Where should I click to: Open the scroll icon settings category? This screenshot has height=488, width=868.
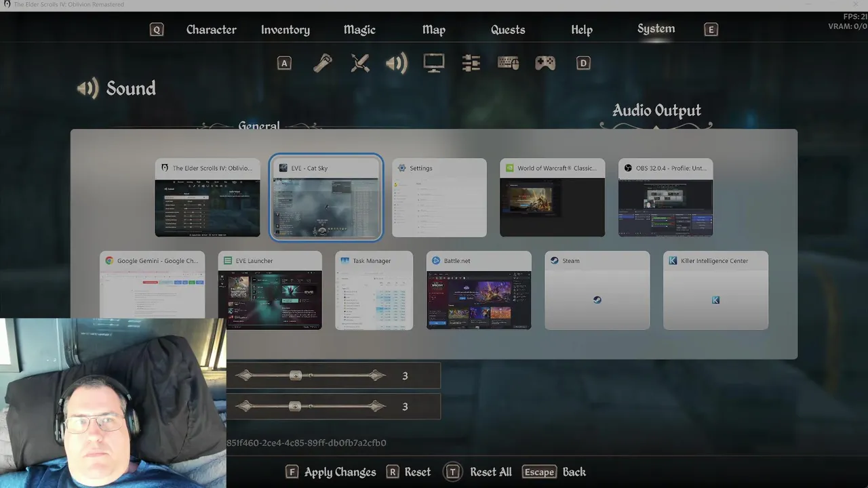(322, 63)
